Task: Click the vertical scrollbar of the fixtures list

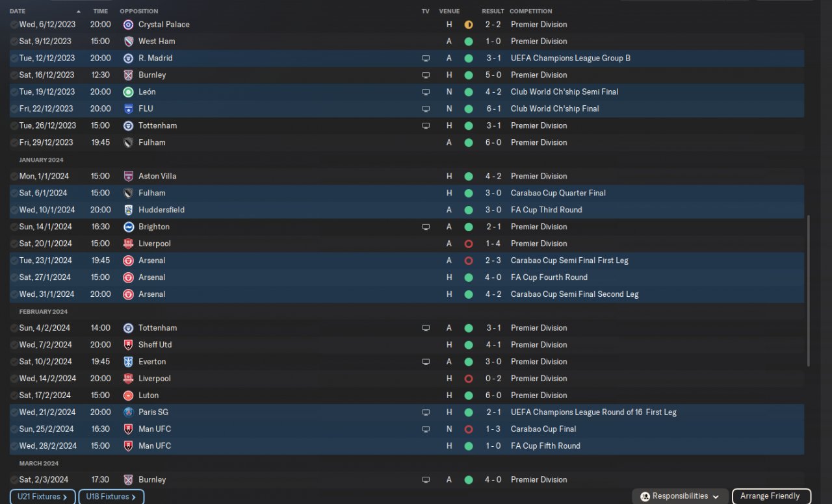Action: point(809,291)
